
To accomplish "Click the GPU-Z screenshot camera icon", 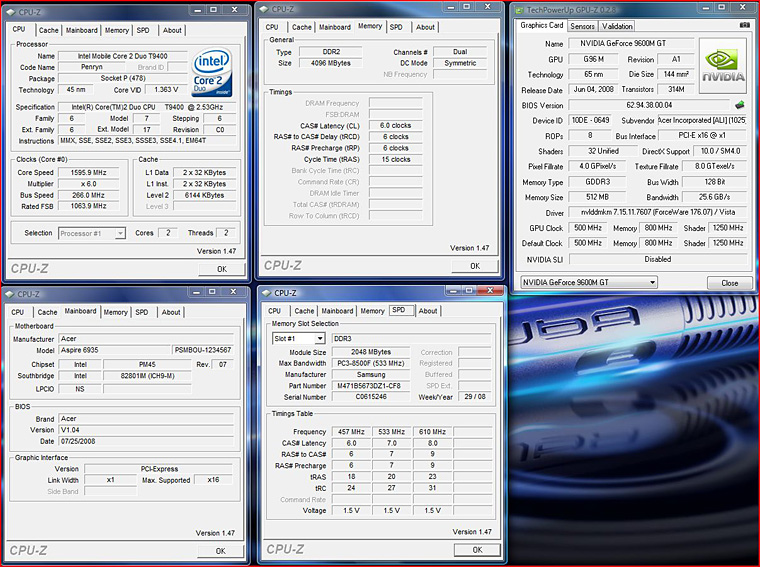I will point(745,25).
